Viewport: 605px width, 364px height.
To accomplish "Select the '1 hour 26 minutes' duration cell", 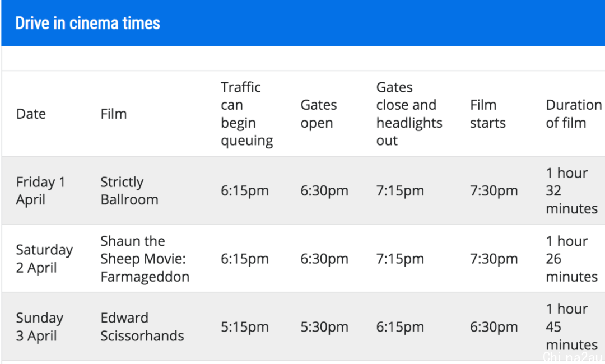I will 572,259.
